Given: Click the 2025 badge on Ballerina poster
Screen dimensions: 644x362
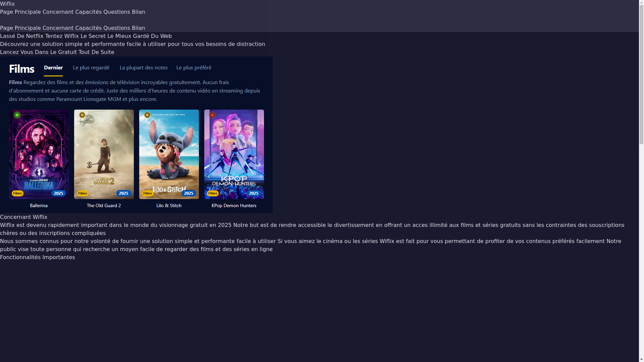Looking at the screenshot, I should tap(59, 193).
